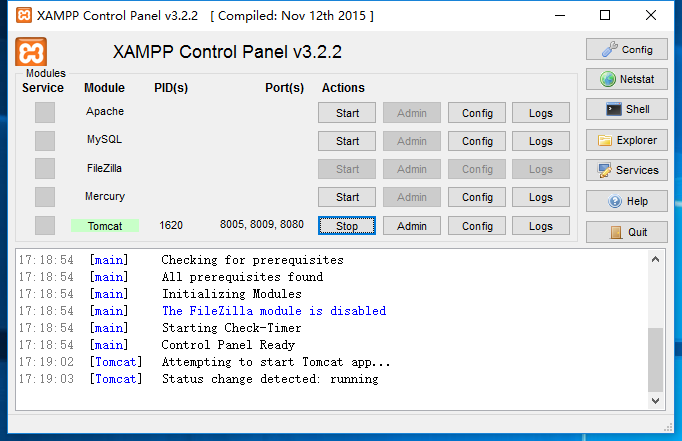
Task: Click log line 'Initializing Modules'
Action: pos(232,294)
